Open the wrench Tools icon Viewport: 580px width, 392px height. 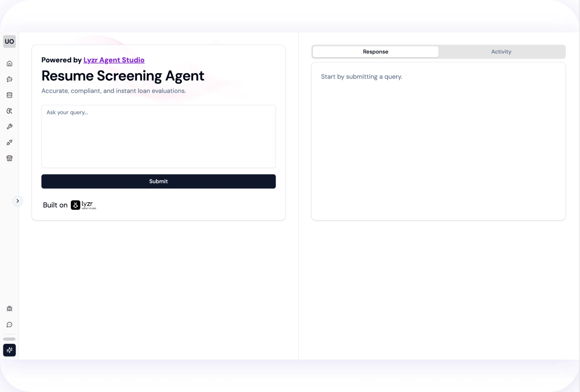pyautogui.click(x=10, y=127)
